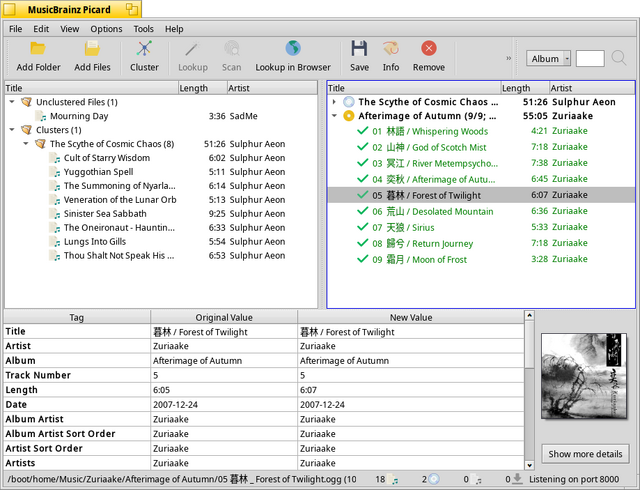Sort left pane by Length column header
640x490 pixels.
[202, 88]
